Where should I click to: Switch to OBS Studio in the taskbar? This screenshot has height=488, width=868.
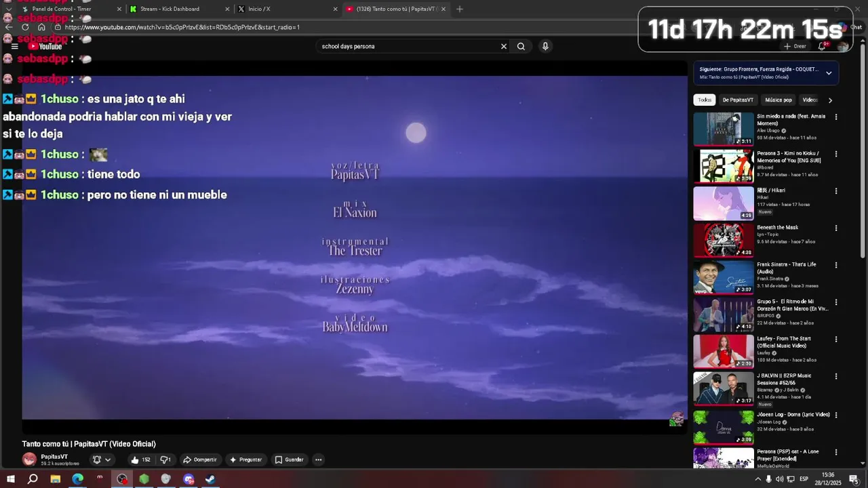[x=122, y=479]
